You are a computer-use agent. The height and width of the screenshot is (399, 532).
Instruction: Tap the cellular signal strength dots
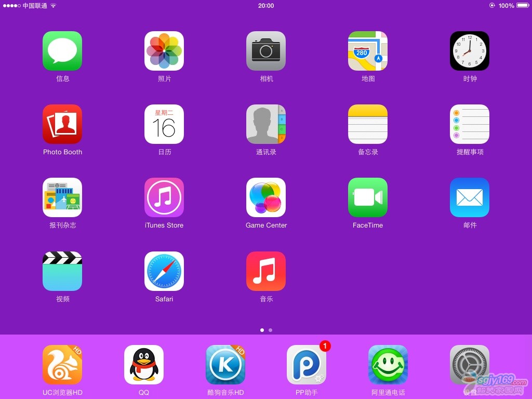coord(12,6)
